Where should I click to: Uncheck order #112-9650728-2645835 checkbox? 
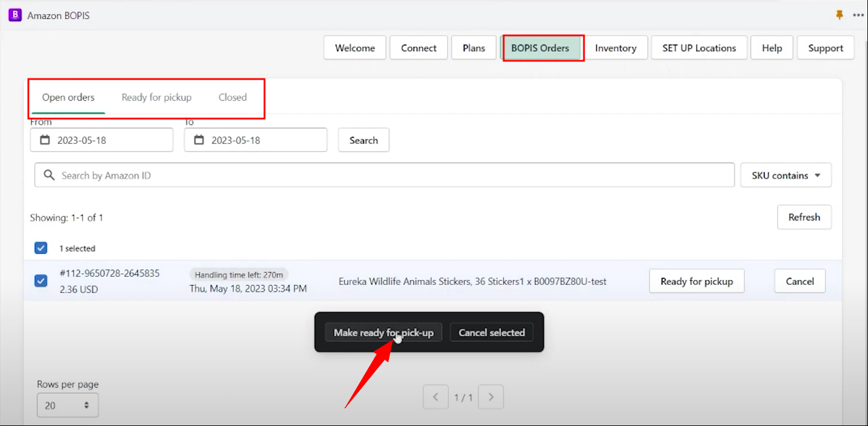(x=41, y=281)
